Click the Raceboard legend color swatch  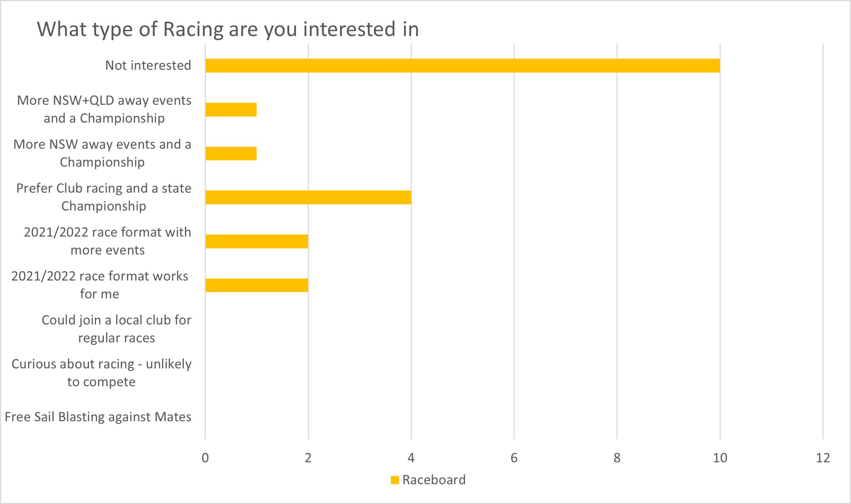395,480
